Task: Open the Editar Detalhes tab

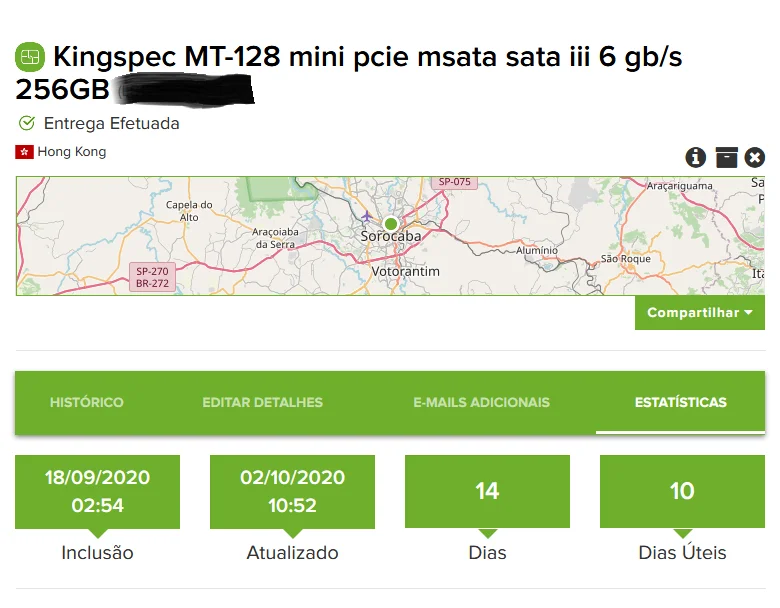Action: [x=262, y=402]
